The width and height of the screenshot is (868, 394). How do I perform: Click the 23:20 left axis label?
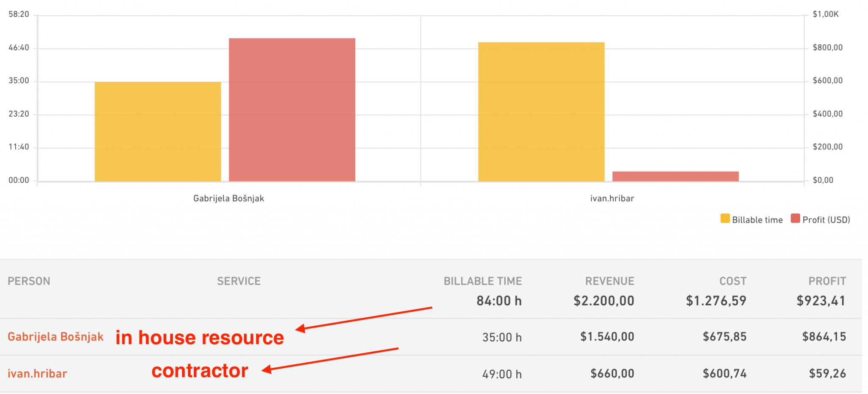tap(19, 114)
